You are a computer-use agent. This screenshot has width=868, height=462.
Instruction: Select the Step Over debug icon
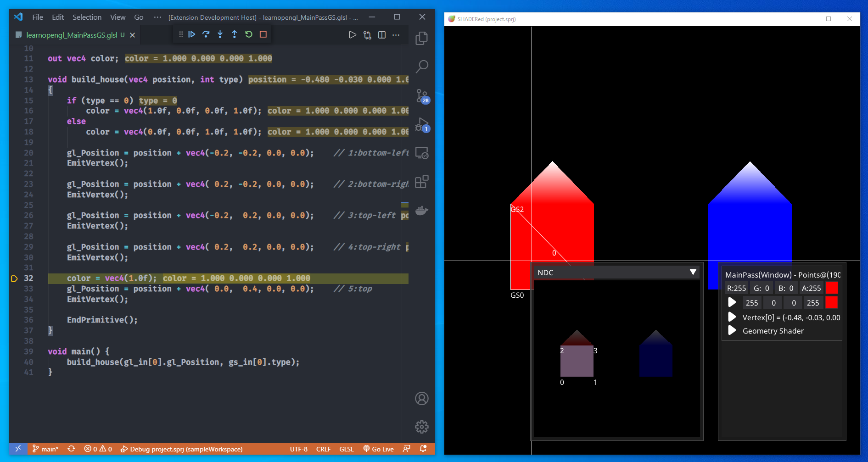click(x=206, y=34)
